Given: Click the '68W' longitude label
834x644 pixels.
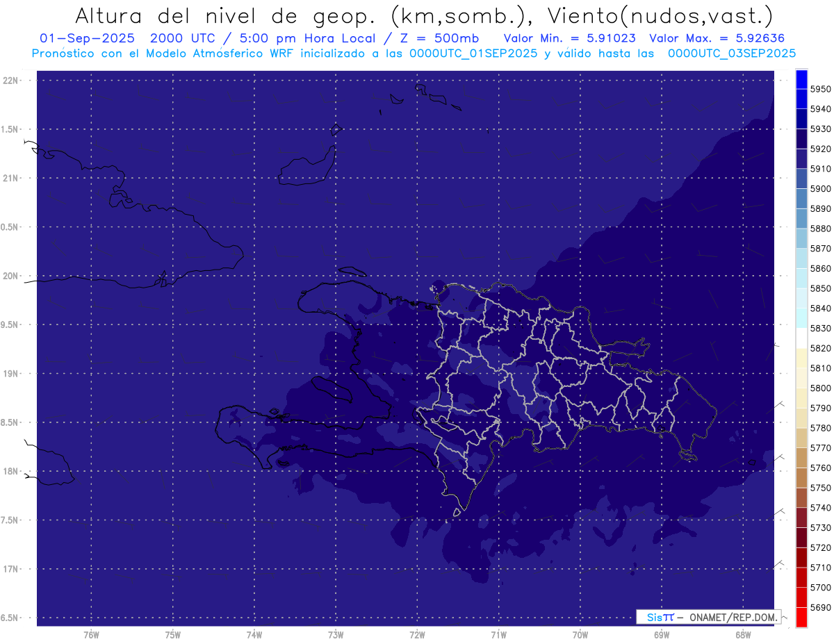Looking at the screenshot, I should coord(743,634).
